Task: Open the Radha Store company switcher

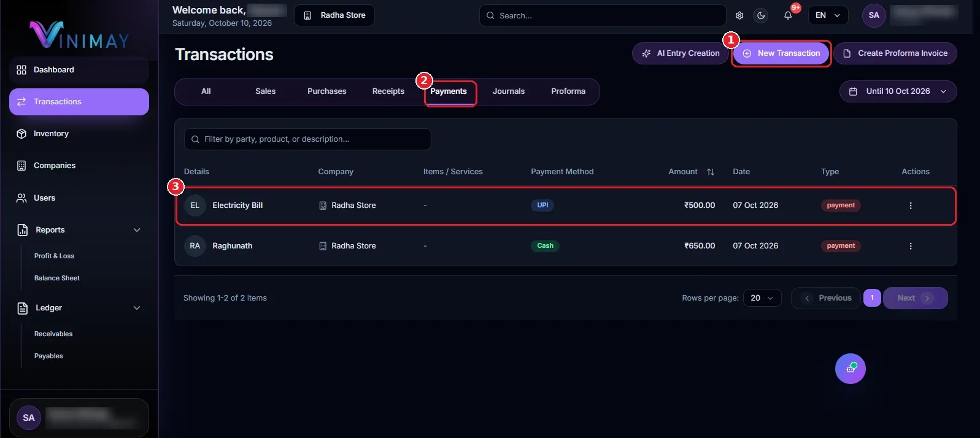Action: click(x=334, y=15)
